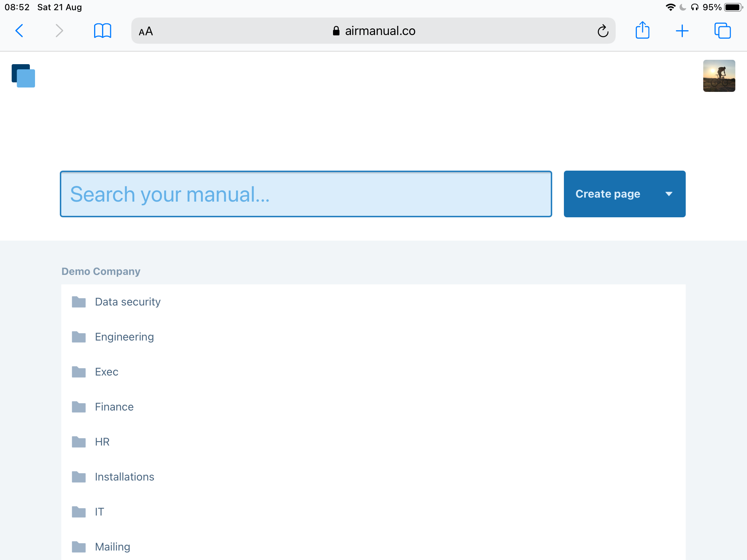Open the Exec folder link
Screen dimensions: 747x560
click(x=107, y=372)
